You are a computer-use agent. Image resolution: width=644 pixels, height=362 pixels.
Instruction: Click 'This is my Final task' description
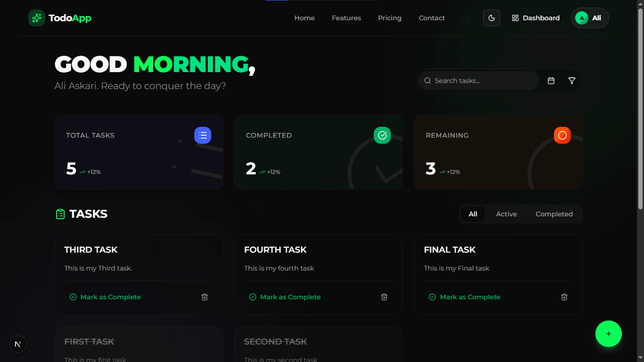point(456,268)
